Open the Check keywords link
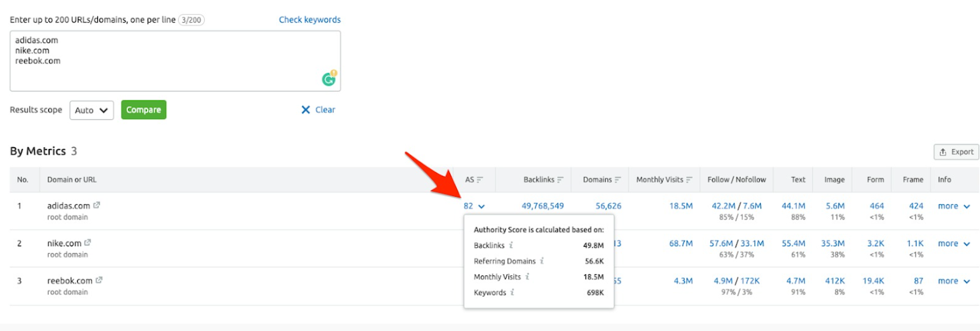 click(309, 20)
